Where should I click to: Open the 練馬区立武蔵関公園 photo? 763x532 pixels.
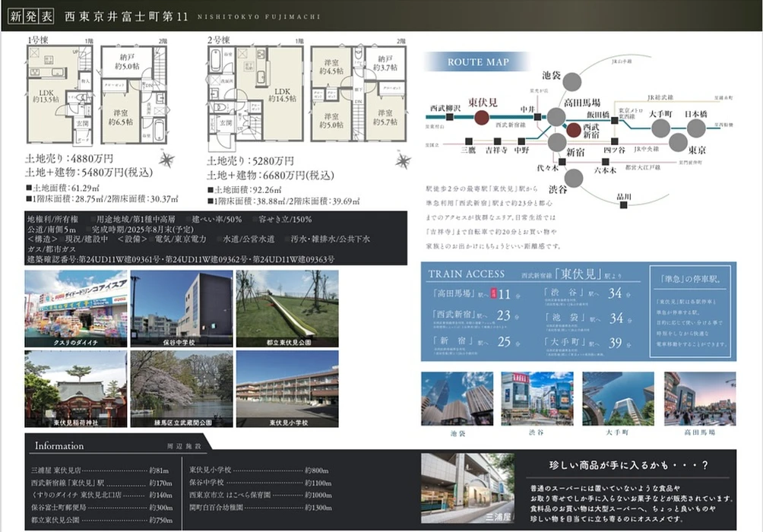click(182, 389)
